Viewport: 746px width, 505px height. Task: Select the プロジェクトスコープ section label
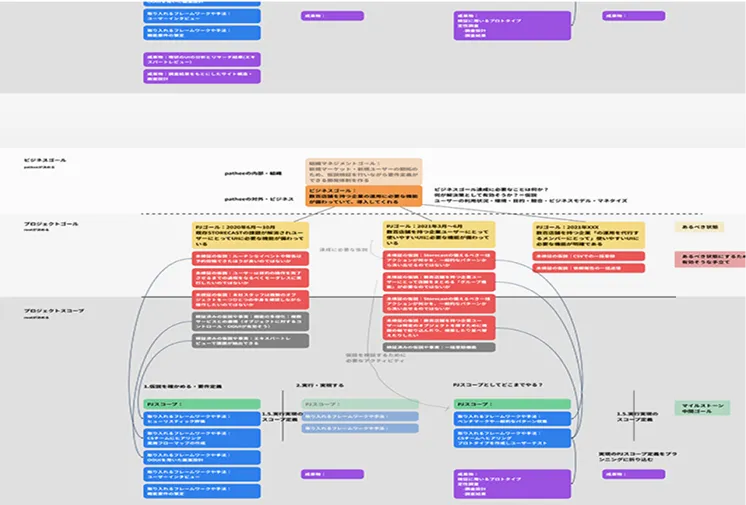point(53,311)
